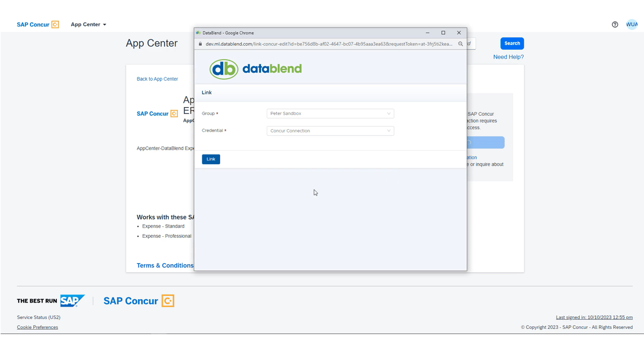Open the Terms & Conditions link
644x339 pixels.
click(165, 265)
